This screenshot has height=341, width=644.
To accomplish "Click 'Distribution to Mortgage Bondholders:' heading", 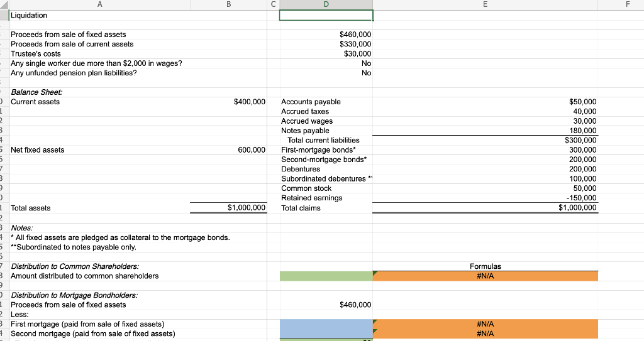I will (x=74, y=295).
